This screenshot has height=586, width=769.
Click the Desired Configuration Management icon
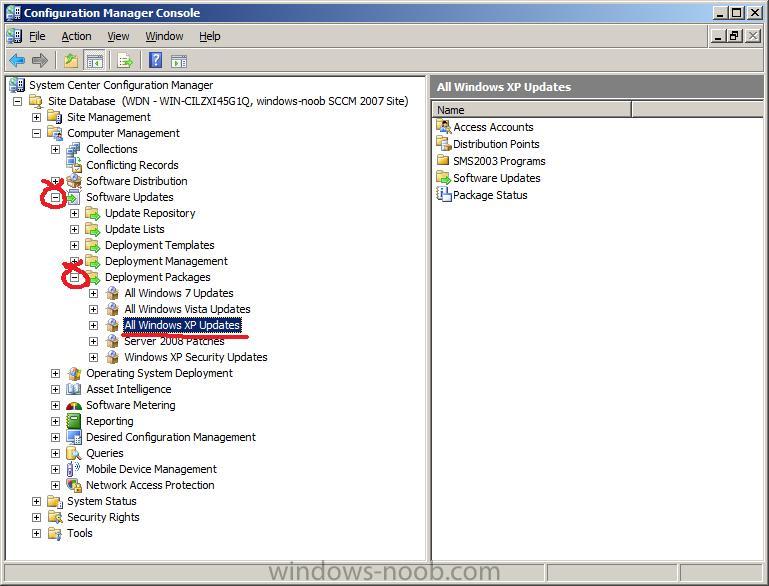tap(74, 437)
